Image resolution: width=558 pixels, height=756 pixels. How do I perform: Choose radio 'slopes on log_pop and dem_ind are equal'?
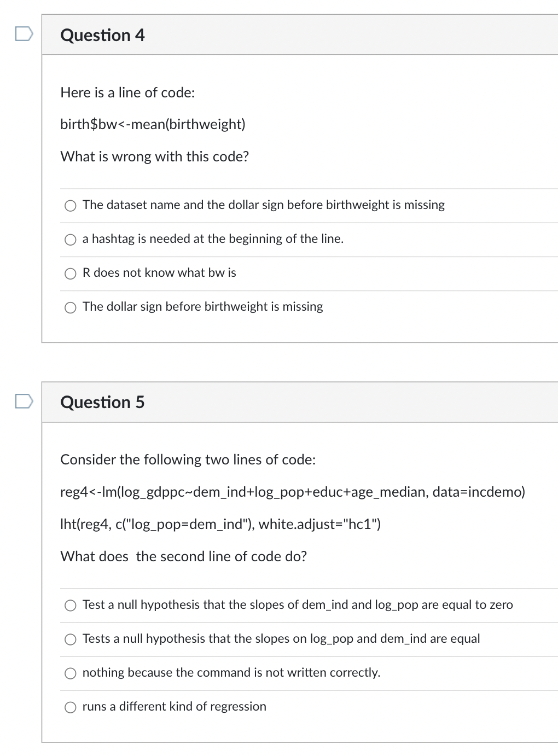click(x=71, y=639)
